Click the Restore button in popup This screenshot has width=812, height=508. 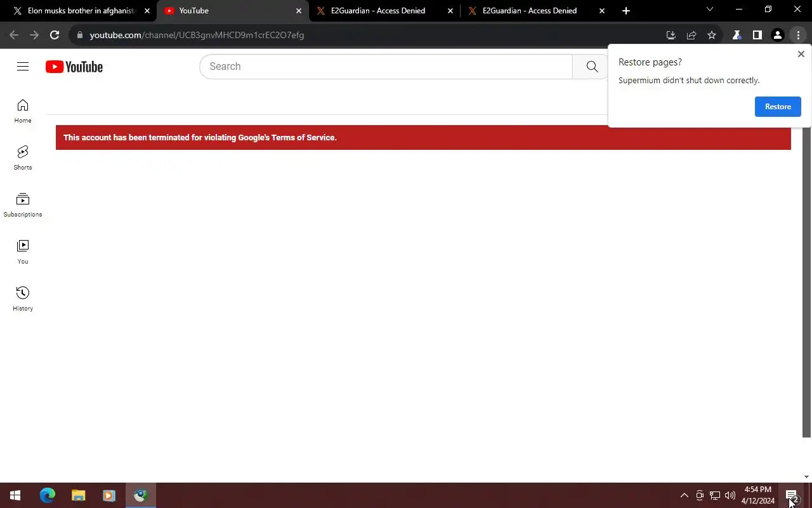pyautogui.click(x=778, y=107)
